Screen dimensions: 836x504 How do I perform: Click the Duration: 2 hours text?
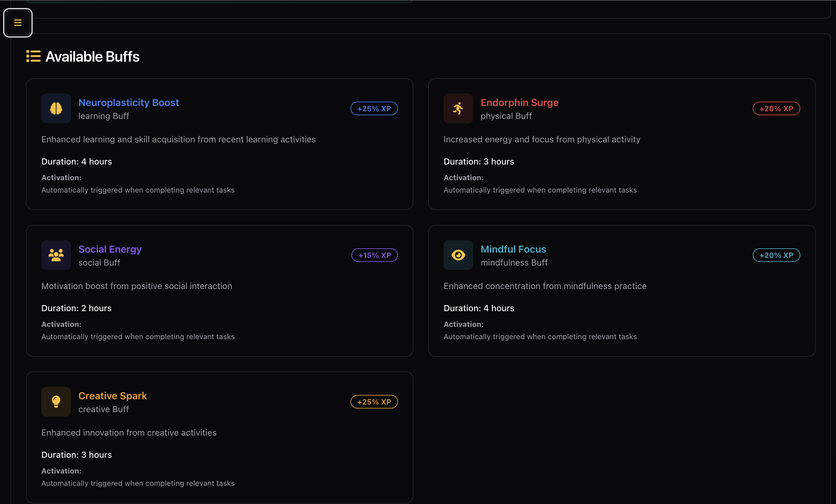[76, 308]
